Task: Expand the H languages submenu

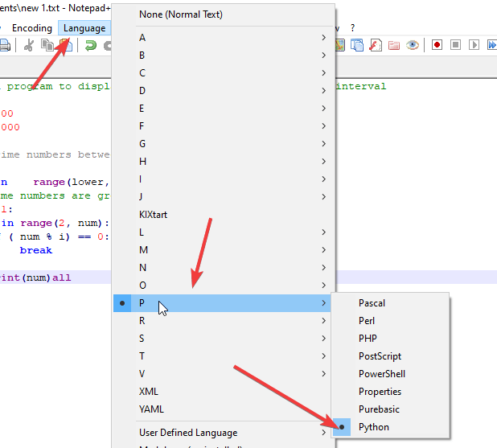Action: pyautogui.click(x=224, y=162)
